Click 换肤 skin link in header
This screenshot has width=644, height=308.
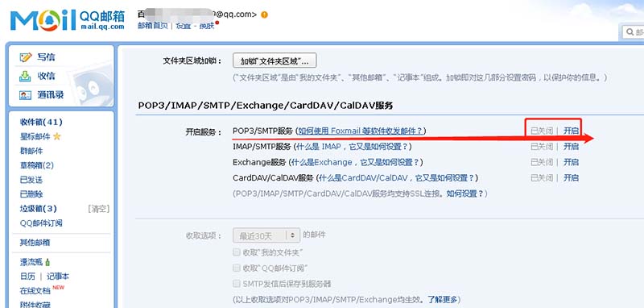click(207, 26)
